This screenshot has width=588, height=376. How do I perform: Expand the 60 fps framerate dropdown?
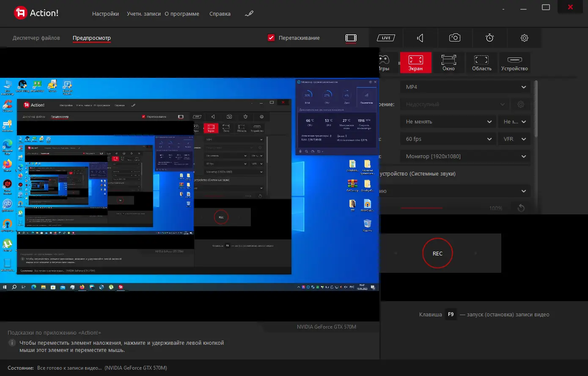[448, 139]
